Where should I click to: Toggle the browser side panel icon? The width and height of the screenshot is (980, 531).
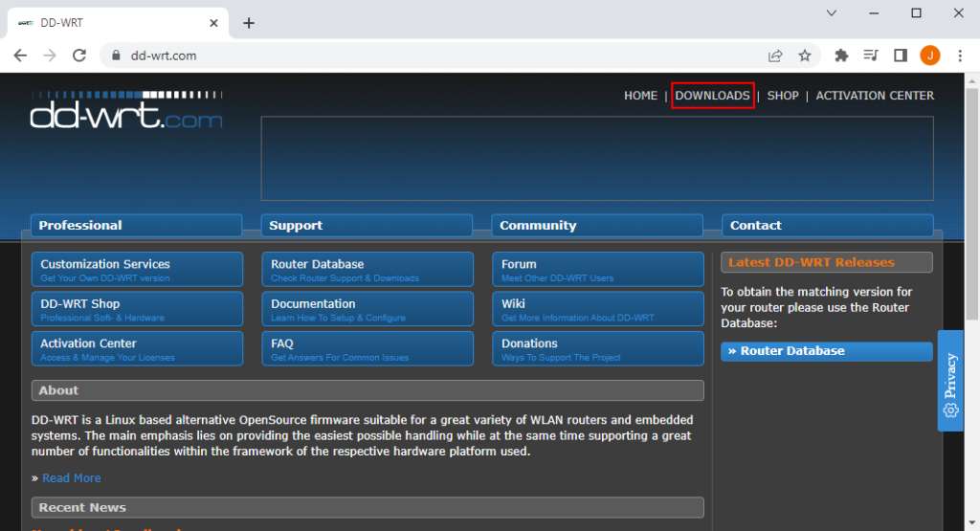point(900,55)
